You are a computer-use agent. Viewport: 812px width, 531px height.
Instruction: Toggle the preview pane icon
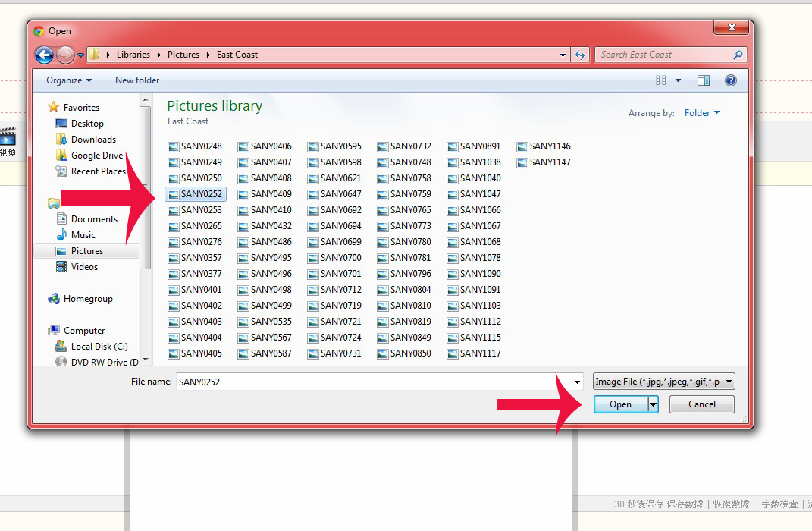click(704, 80)
